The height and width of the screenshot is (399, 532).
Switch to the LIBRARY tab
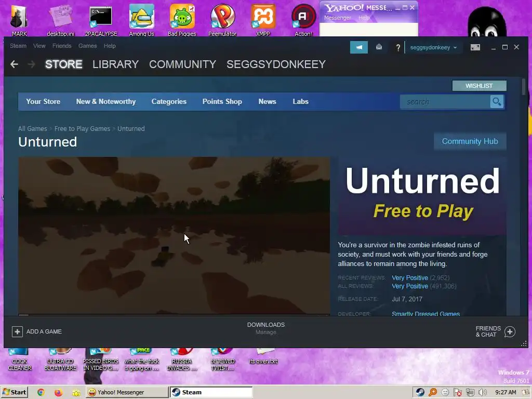click(x=115, y=64)
